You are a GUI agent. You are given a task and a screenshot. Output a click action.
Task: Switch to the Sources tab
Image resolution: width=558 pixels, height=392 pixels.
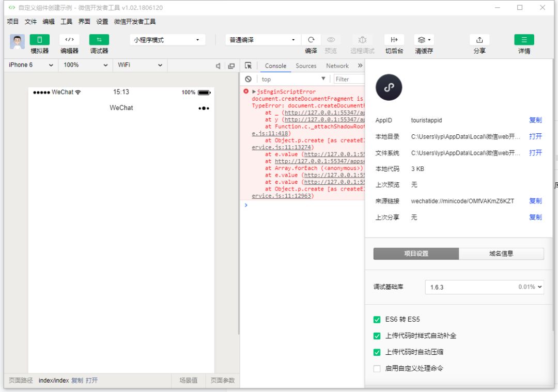(x=306, y=66)
